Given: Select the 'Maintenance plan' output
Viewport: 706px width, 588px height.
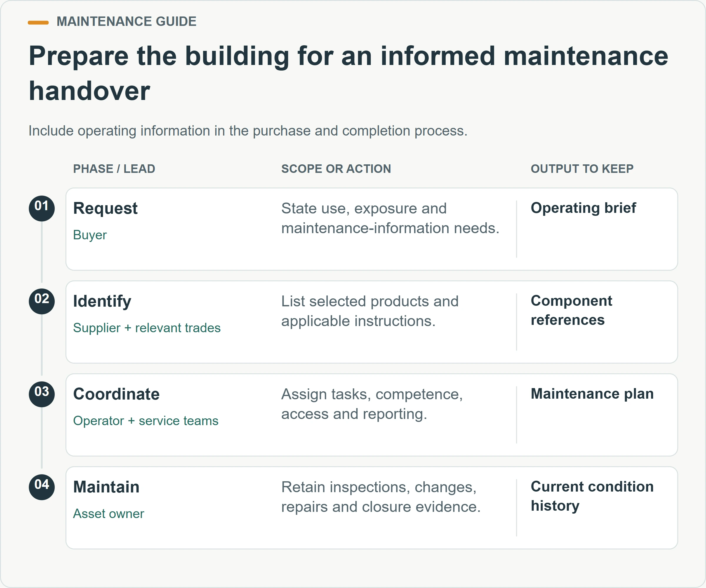Looking at the screenshot, I should click(592, 394).
